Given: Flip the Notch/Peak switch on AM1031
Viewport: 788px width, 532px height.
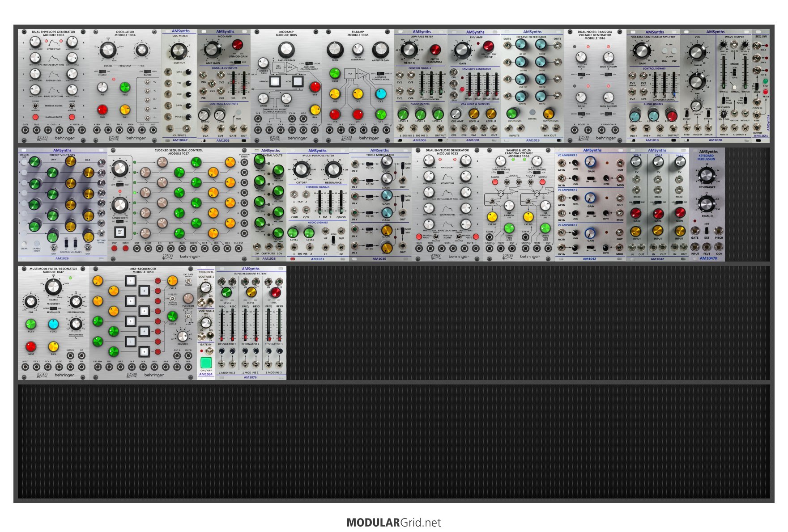Looking at the screenshot, I should tap(333, 239).
